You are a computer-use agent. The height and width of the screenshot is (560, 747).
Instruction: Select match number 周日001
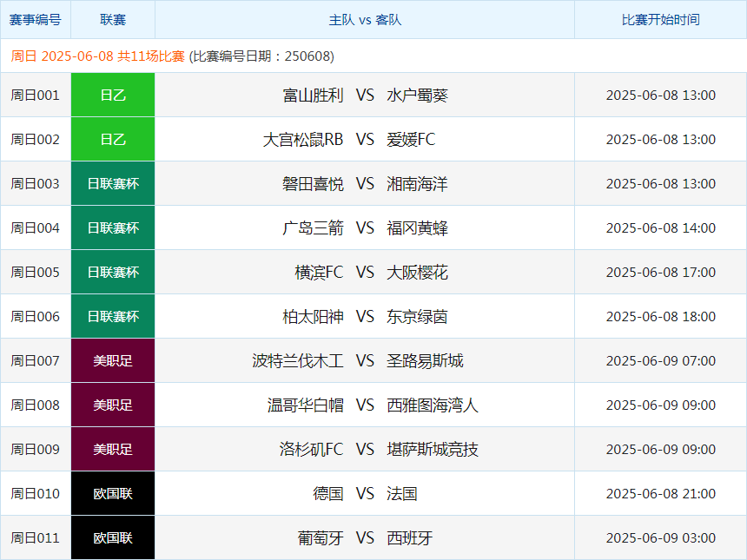(36, 96)
